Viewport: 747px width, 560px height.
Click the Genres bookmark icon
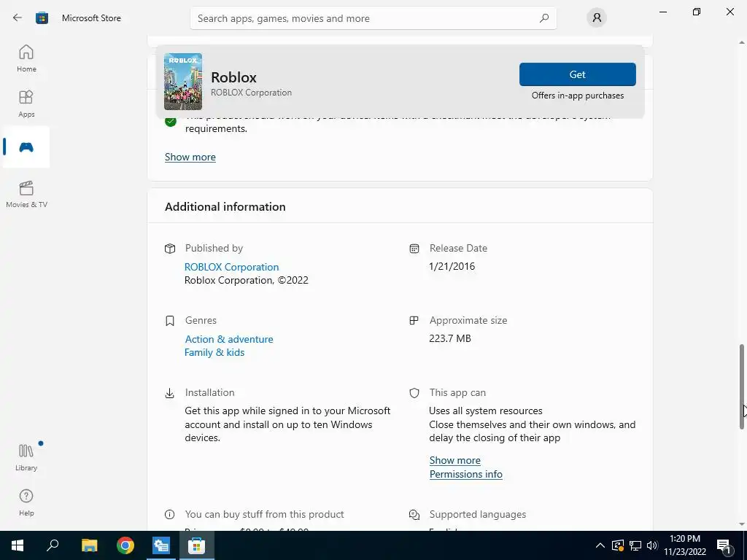(169, 321)
